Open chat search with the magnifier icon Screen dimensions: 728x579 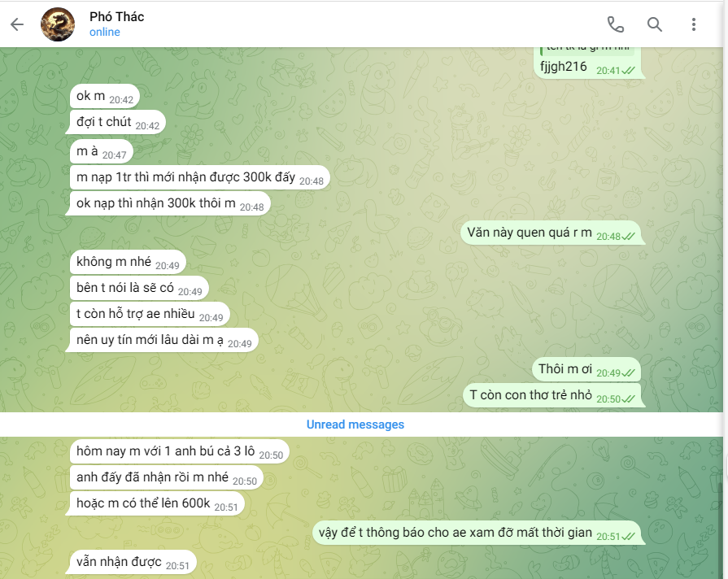655,24
